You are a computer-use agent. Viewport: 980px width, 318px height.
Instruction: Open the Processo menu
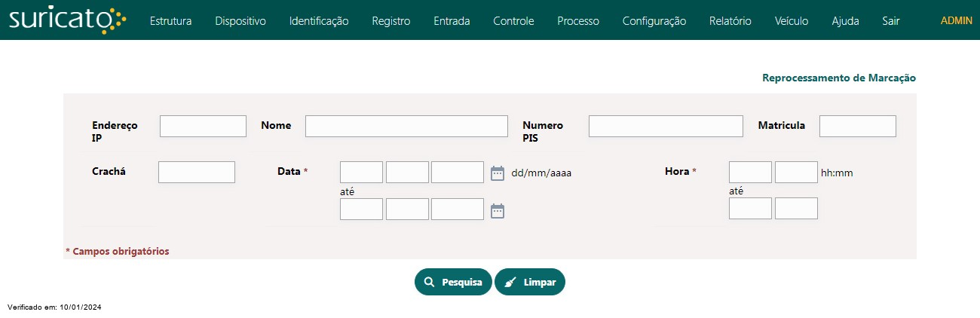pyautogui.click(x=578, y=21)
